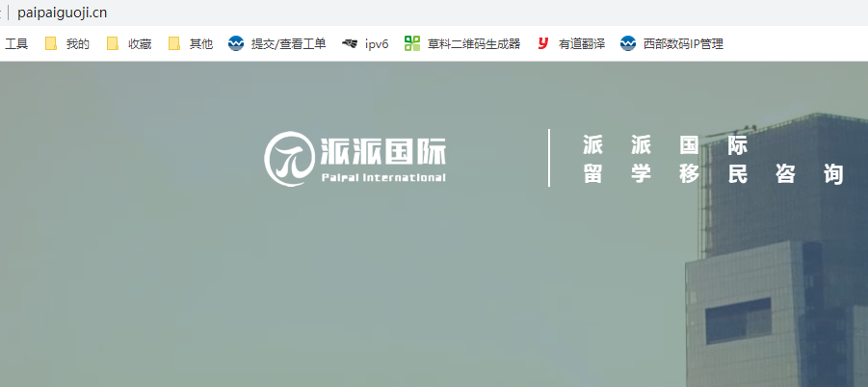Expand the 我的 bookmarks folder label

[x=78, y=43]
